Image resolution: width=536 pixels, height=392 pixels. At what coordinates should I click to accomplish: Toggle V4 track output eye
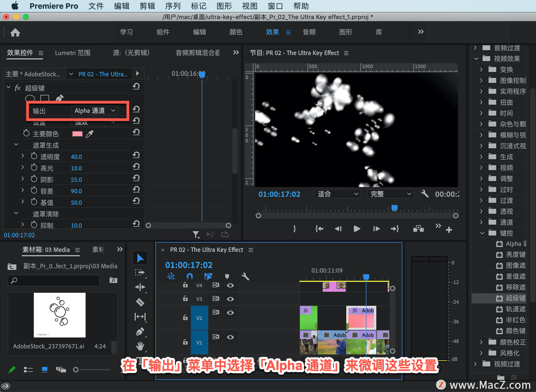(230, 285)
